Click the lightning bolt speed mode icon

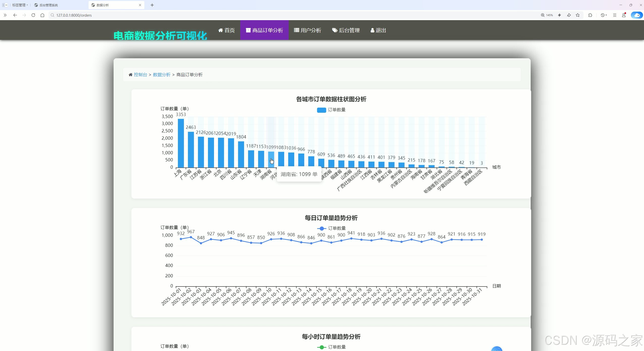click(x=559, y=15)
